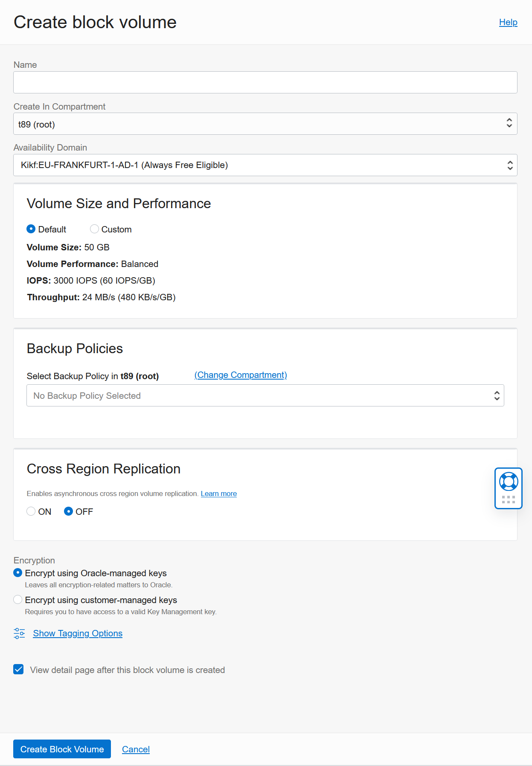Select OFF for cross region replication
The height and width of the screenshot is (766, 532).
coord(68,511)
